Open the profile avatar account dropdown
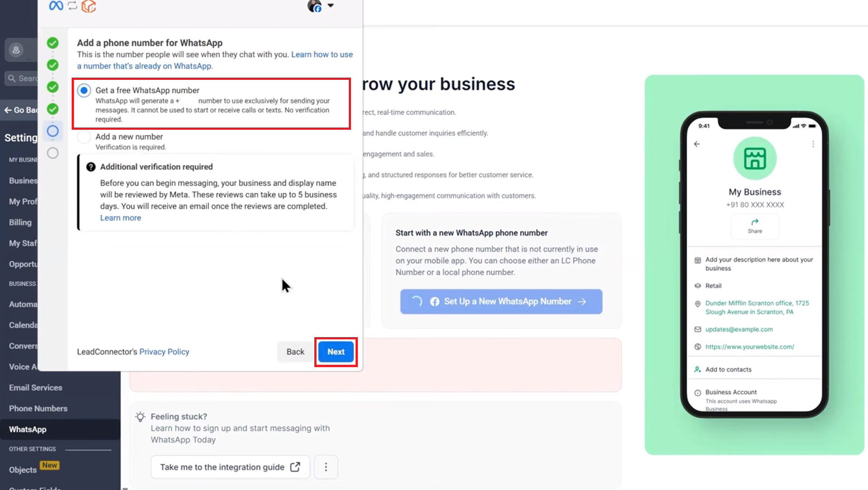Viewport: 868px width, 490px height. 321,6
